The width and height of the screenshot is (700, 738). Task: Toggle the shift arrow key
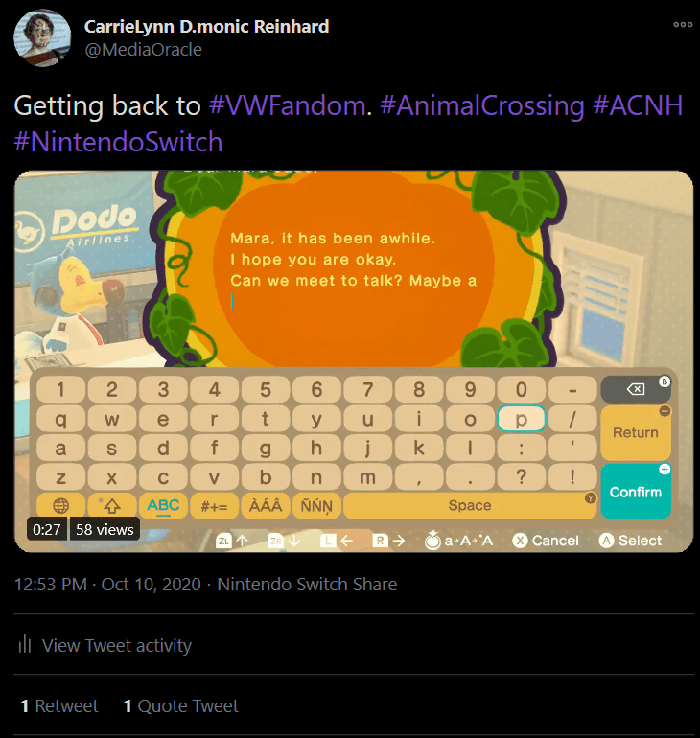[x=111, y=505]
